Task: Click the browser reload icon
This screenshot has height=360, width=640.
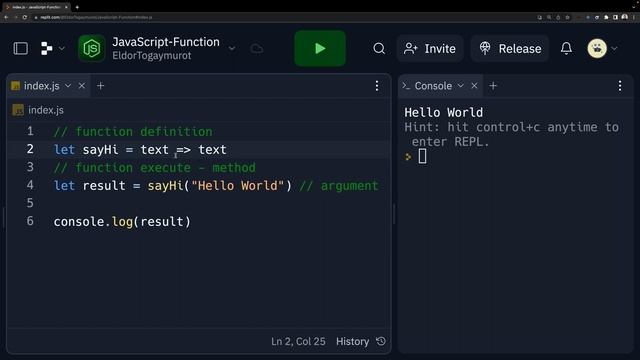Action: pos(25,17)
